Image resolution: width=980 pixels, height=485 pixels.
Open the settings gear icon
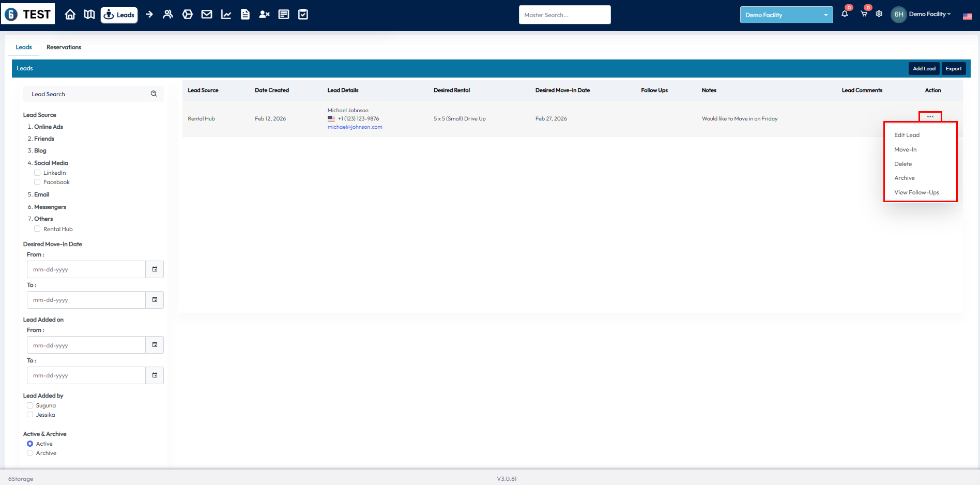pos(879,14)
